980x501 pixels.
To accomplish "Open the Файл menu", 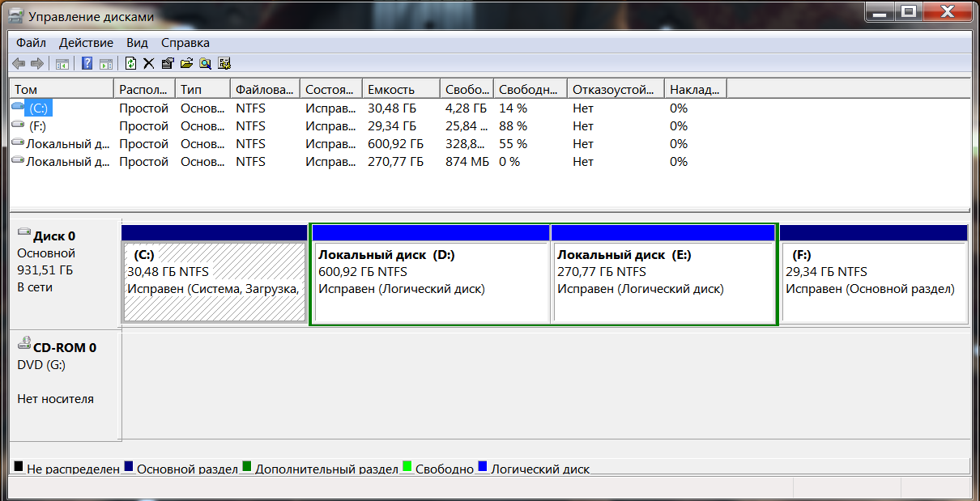I will click(x=31, y=43).
